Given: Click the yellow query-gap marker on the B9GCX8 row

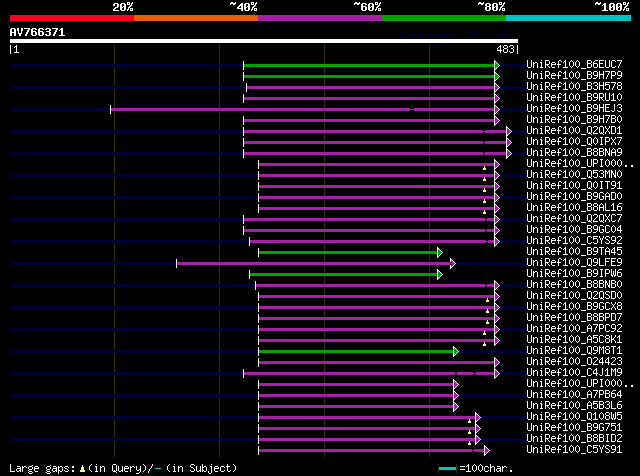Looking at the screenshot, I should point(487,311).
